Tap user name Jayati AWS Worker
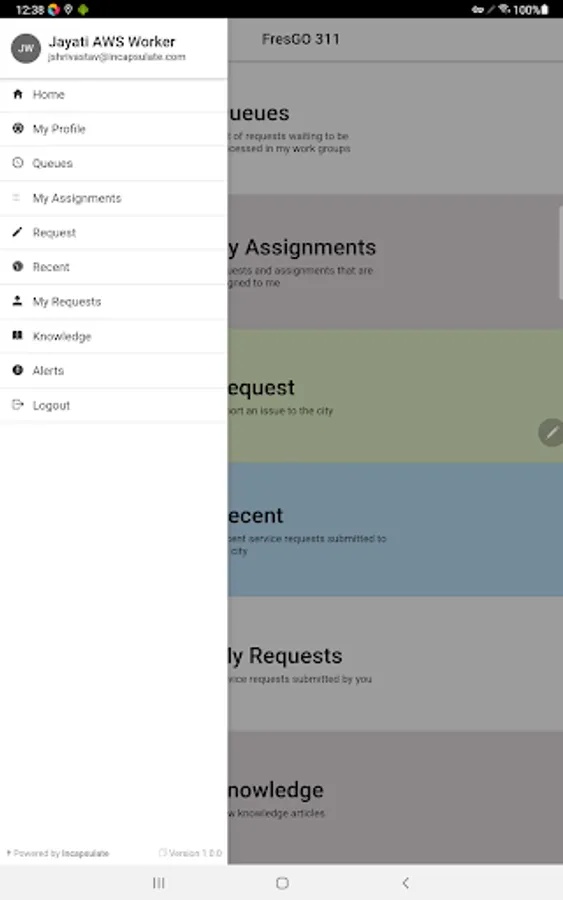563x900 pixels. click(x=112, y=42)
